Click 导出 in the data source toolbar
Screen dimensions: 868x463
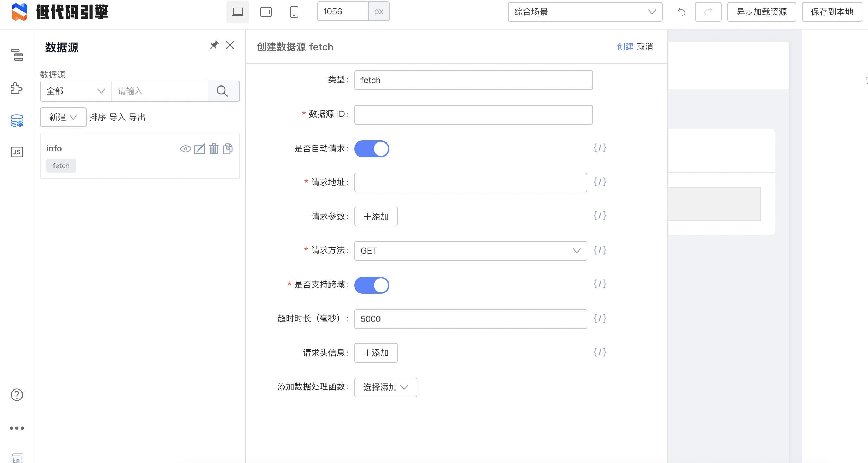point(137,117)
